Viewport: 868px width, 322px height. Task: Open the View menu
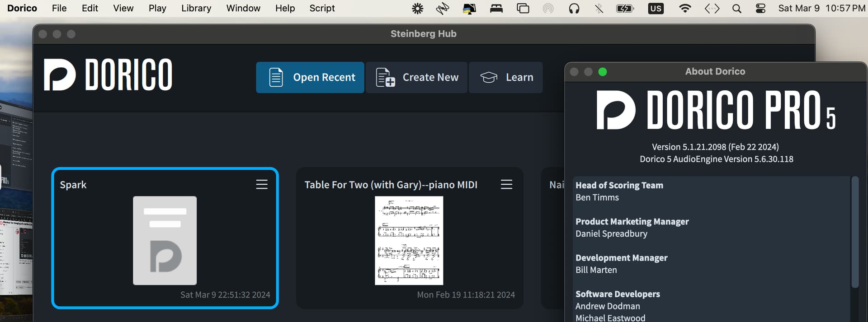[x=123, y=8]
